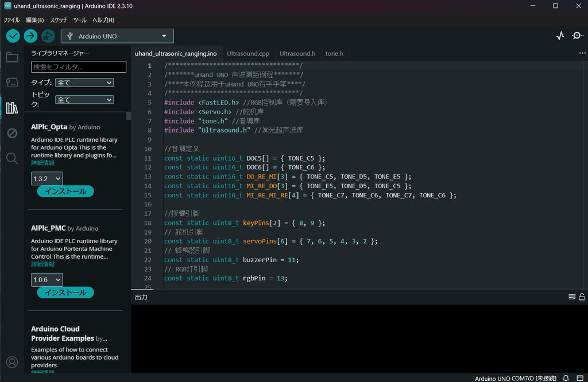
Task: Toggle the bottom panel from status bar
Action: [580, 378]
